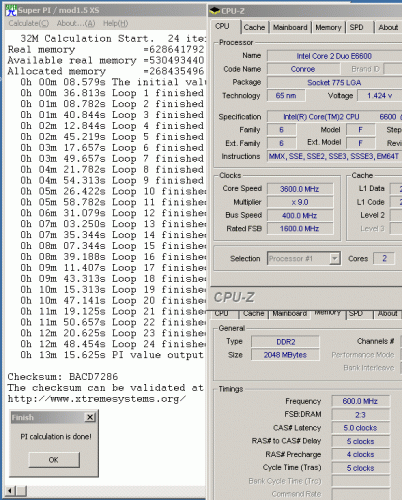The height and width of the screenshot is (500, 402).
Task: Click the processor Name field Intel Core 2 Duo E6600
Action: [x=334, y=56]
